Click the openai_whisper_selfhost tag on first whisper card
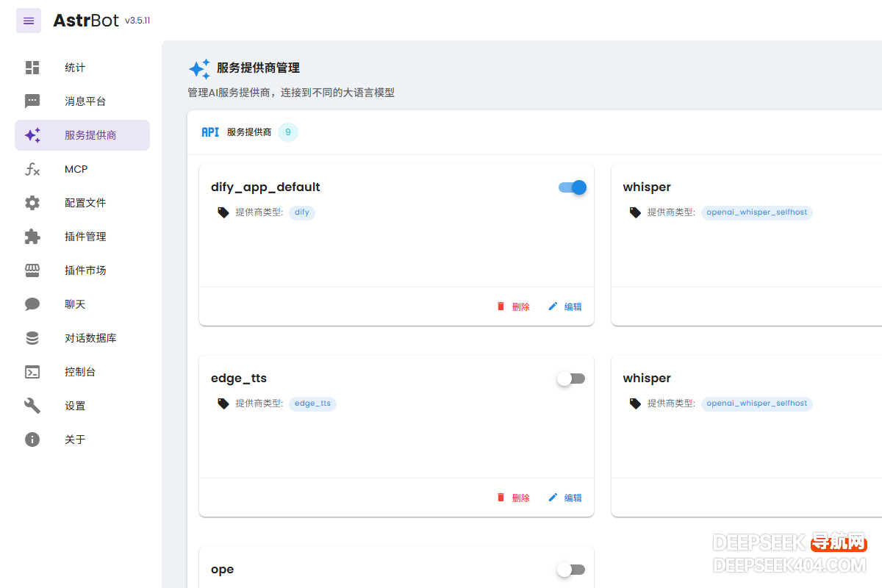 (756, 212)
